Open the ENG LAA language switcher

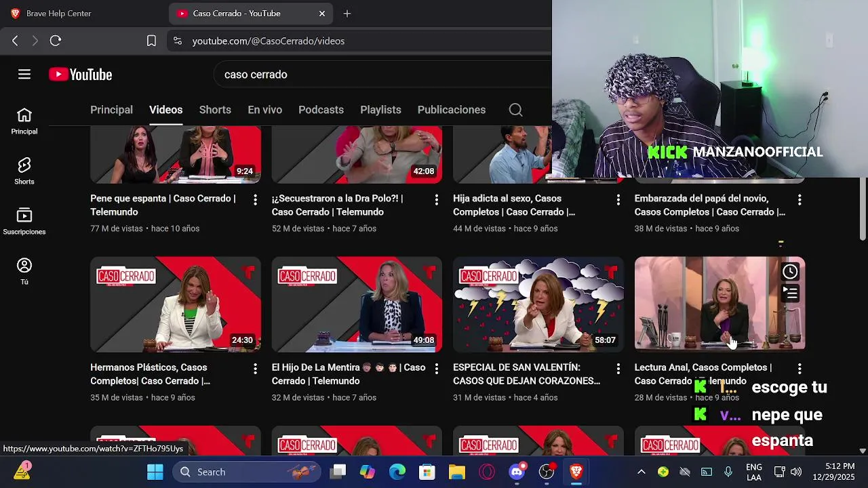[x=754, y=472]
